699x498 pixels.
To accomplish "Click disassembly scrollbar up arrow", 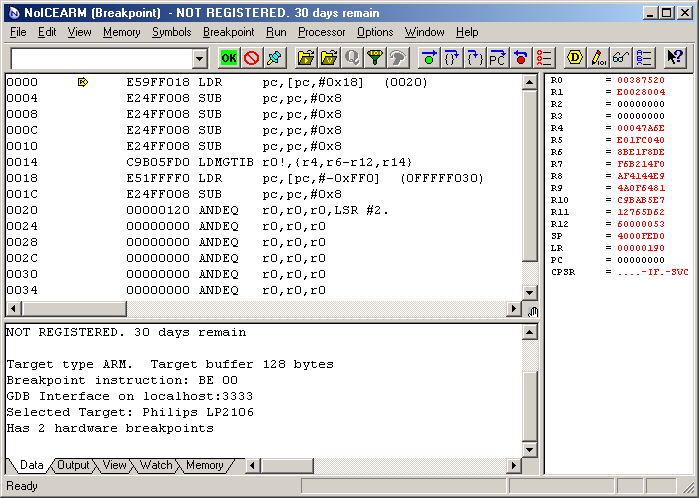I will coord(530,82).
